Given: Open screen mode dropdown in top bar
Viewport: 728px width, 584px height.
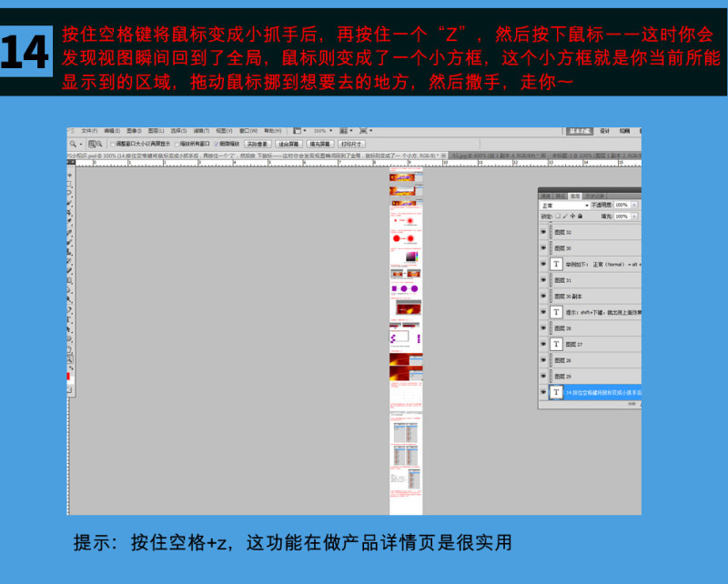Looking at the screenshot, I should pos(367,131).
